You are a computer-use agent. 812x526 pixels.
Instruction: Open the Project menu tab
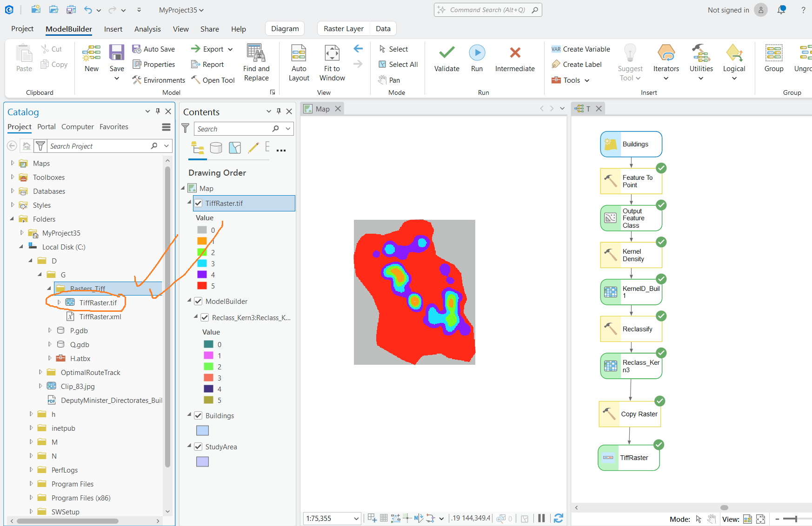click(22, 29)
